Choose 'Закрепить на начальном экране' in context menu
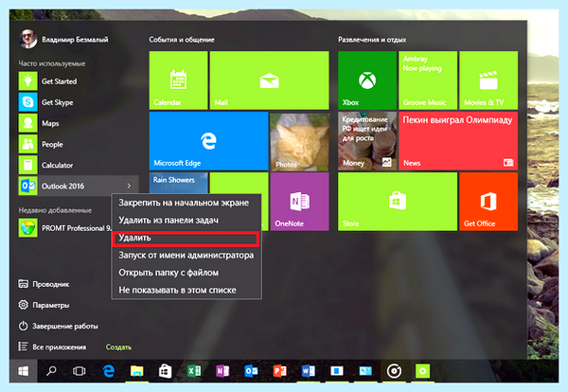This screenshot has height=392, width=568. [x=186, y=203]
